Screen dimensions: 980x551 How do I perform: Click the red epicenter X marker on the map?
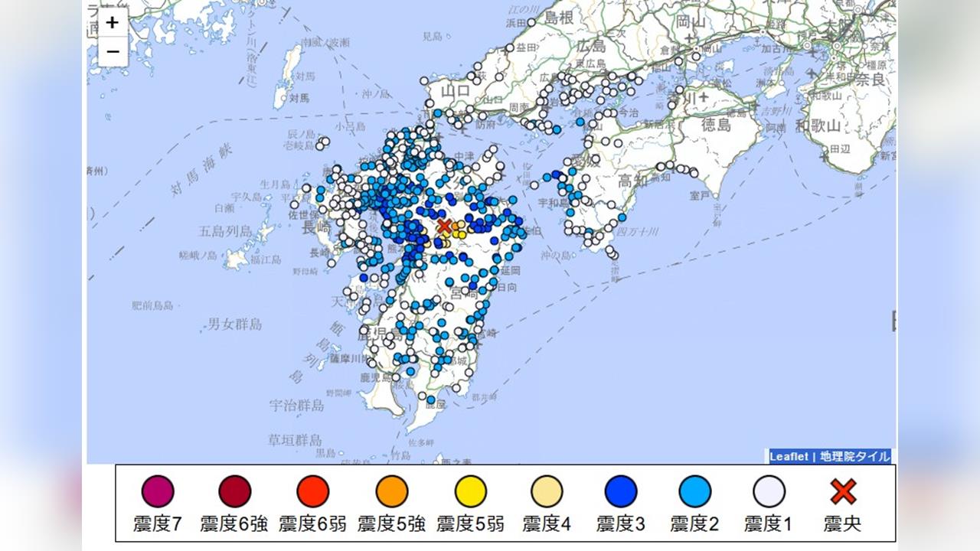444,226
